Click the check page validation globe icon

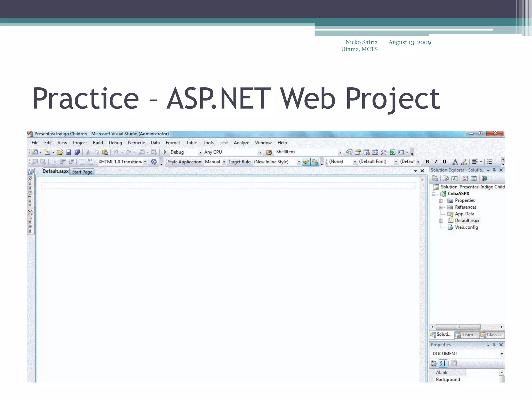pyautogui.click(x=154, y=162)
